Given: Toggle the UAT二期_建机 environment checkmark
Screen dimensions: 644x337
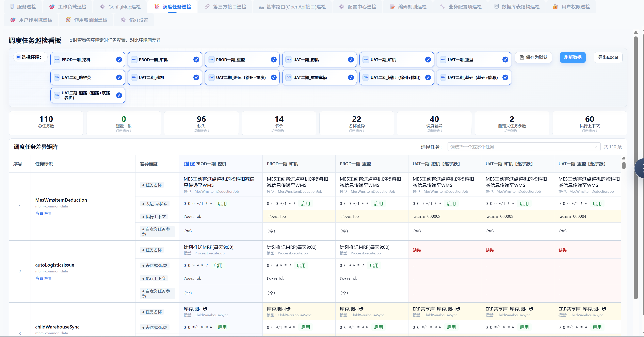Looking at the screenshot, I should [196, 78].
